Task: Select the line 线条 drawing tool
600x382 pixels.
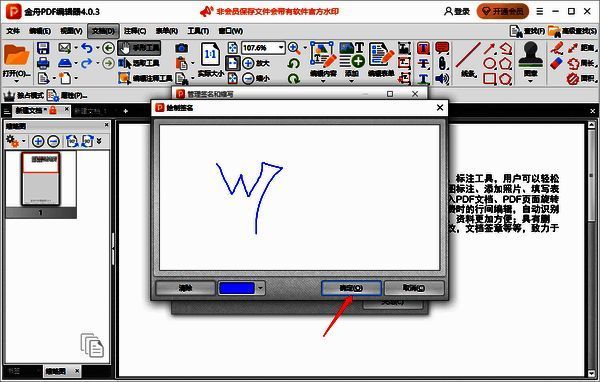Action: pyautogui.click(x=468, y=56)
